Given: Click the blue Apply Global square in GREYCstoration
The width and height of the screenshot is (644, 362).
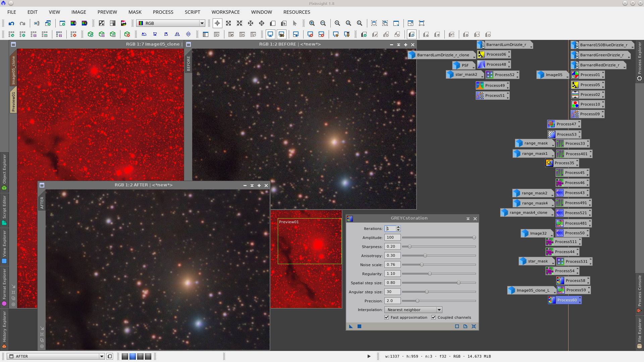Looking at the screenshot, I should pyautogui.click(x=359, y=326).
